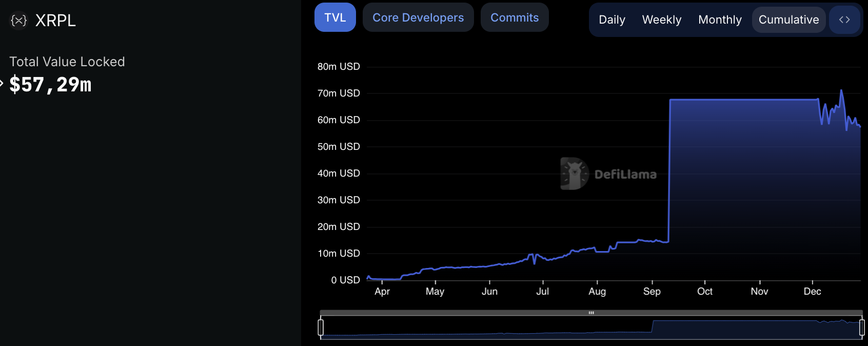Click the range slider top drag bar

click(x=591, y=313)
